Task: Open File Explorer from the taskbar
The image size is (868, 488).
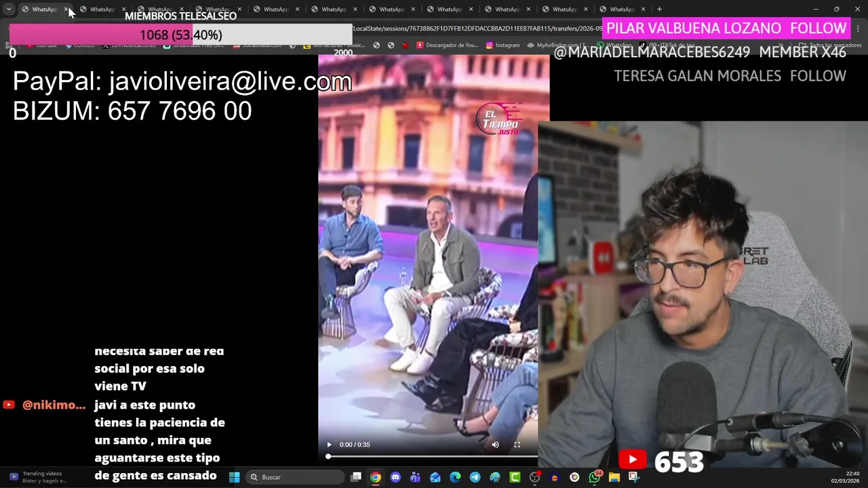Action: 614,477
